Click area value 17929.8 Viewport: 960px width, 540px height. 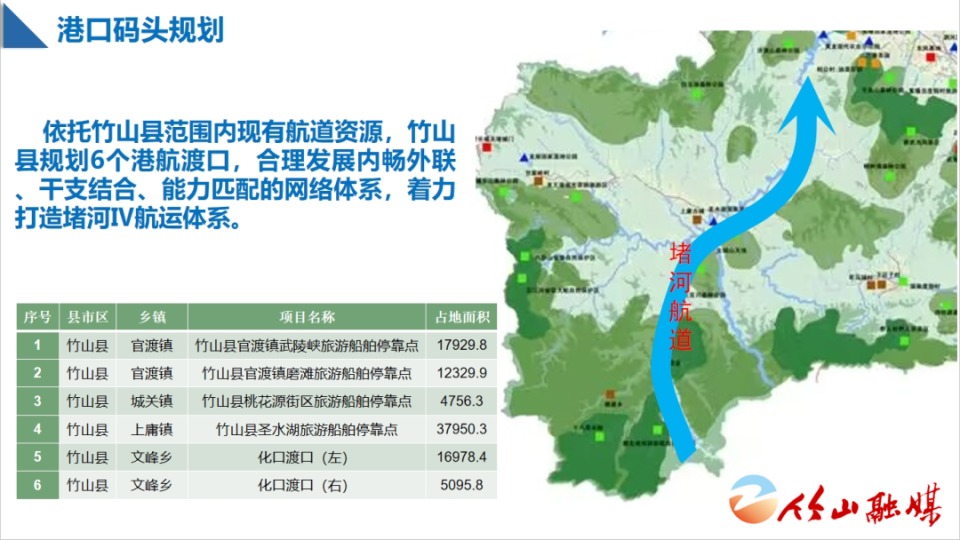(462, 345)
